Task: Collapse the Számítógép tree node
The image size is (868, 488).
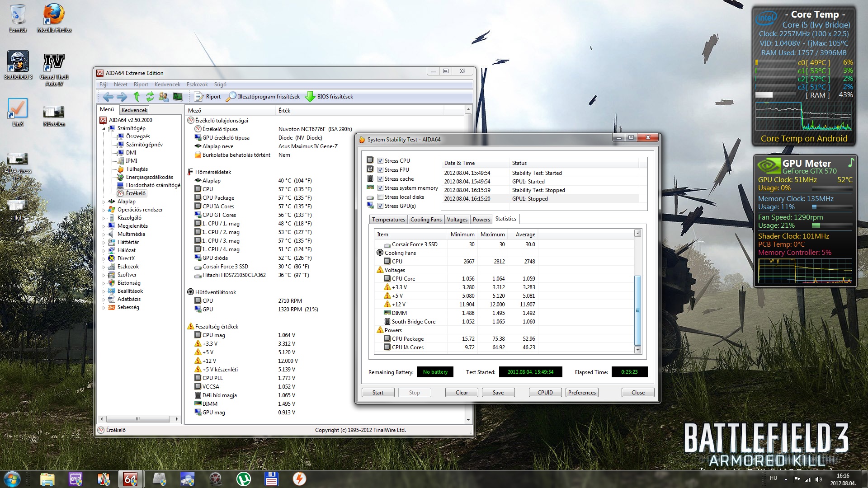Action: (104, 129)
